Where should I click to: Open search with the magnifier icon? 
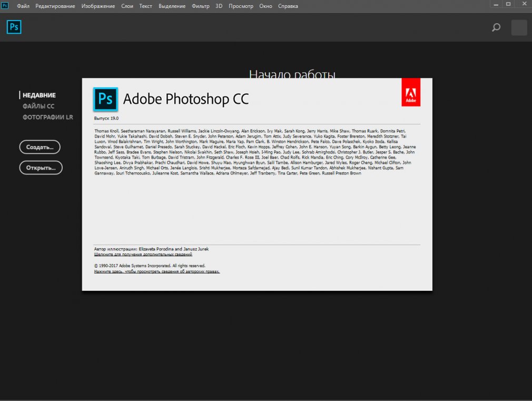(496, 27)
